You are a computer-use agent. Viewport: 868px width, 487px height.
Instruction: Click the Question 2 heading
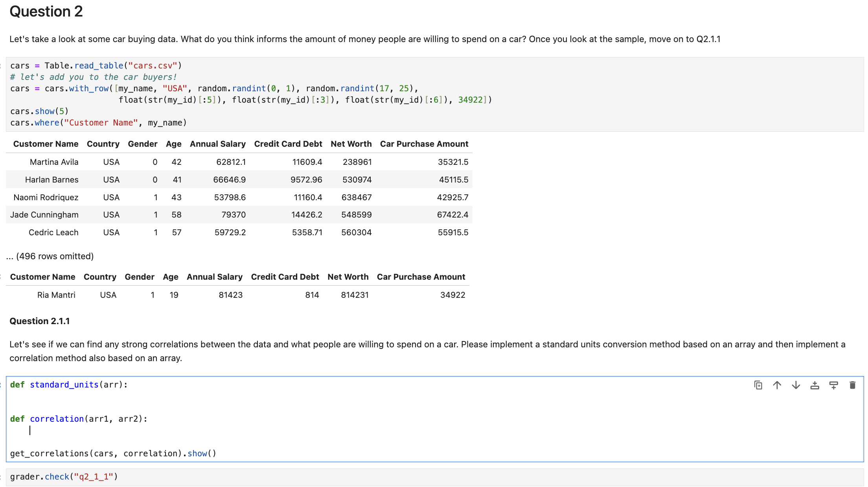pos(46,11)
